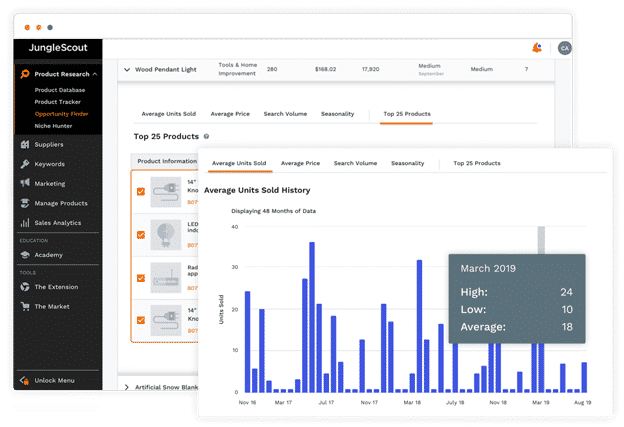Click the Keywords menu label

click(49, 164)
